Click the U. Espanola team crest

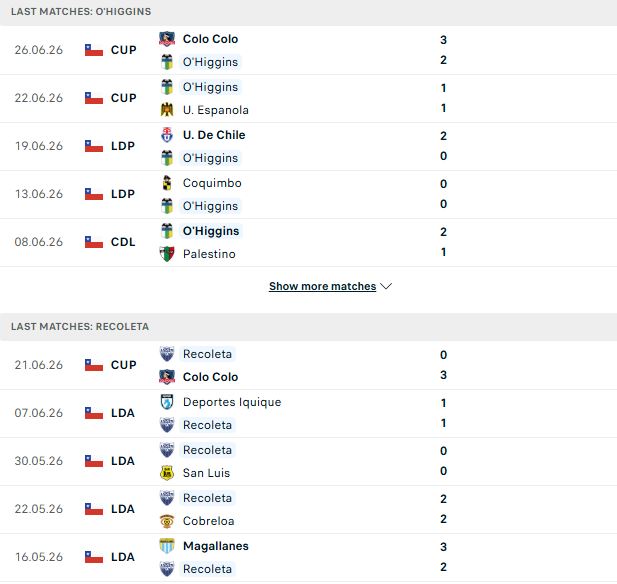(167, 110)
